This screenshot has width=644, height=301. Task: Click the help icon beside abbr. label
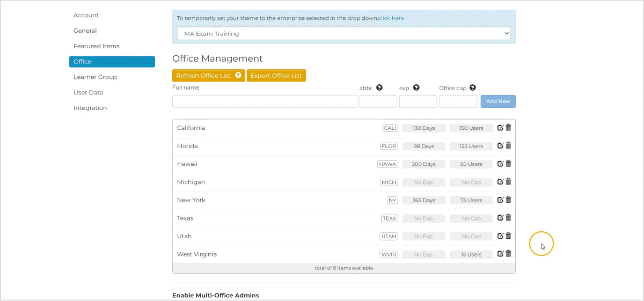pos(379,88)
